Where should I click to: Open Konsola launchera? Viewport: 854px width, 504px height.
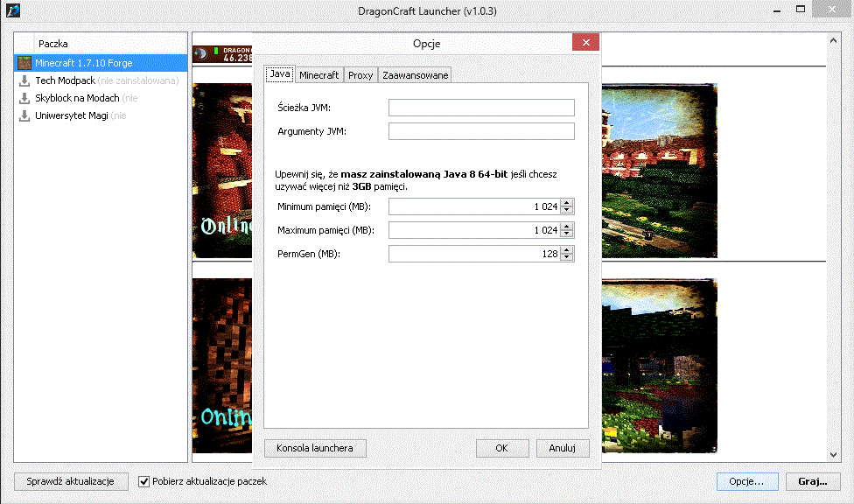(x=315, y=448)
